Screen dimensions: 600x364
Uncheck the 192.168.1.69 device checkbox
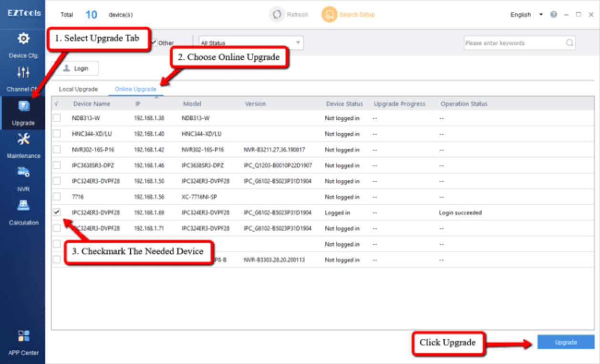[x=57, y=213]
